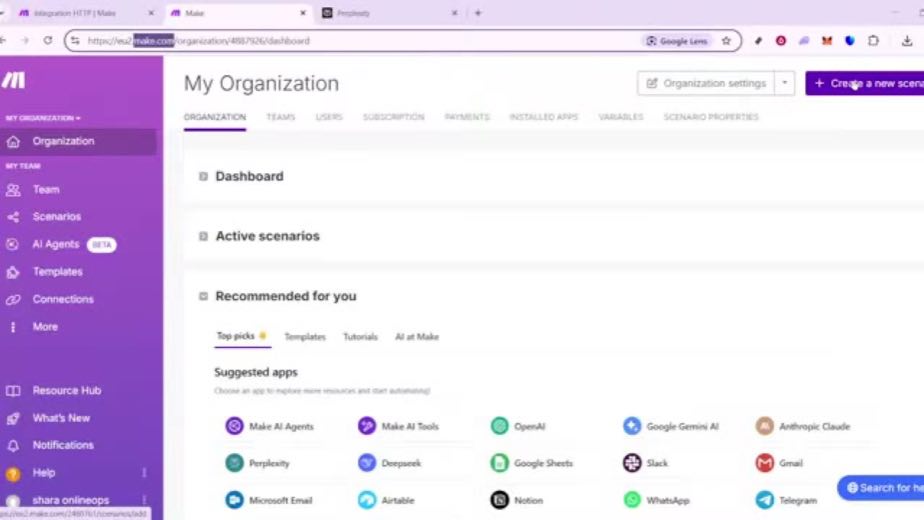Viewport: 924px width, 520px height.
Task: Select the Top picks tab
Action: (x=242, y=336)
